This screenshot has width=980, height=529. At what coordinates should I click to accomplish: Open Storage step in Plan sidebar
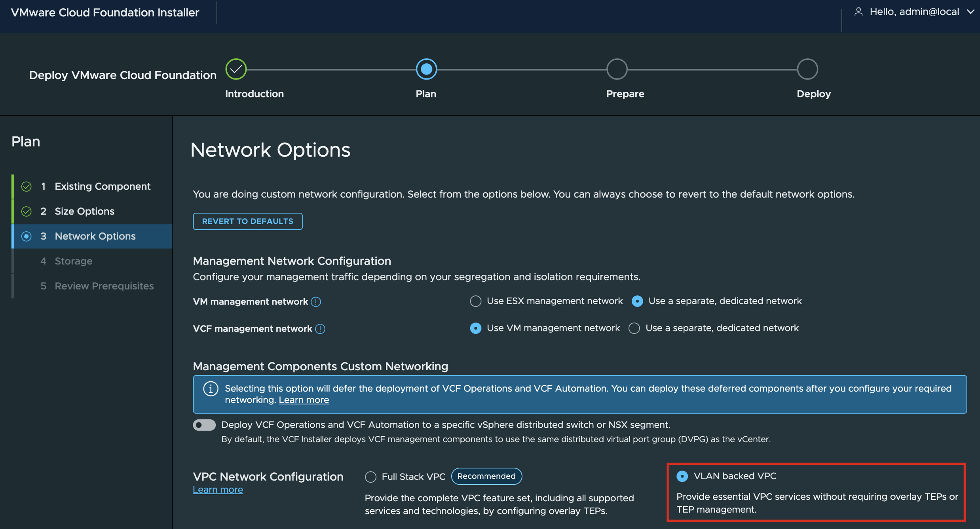click(x=92, y=261)
